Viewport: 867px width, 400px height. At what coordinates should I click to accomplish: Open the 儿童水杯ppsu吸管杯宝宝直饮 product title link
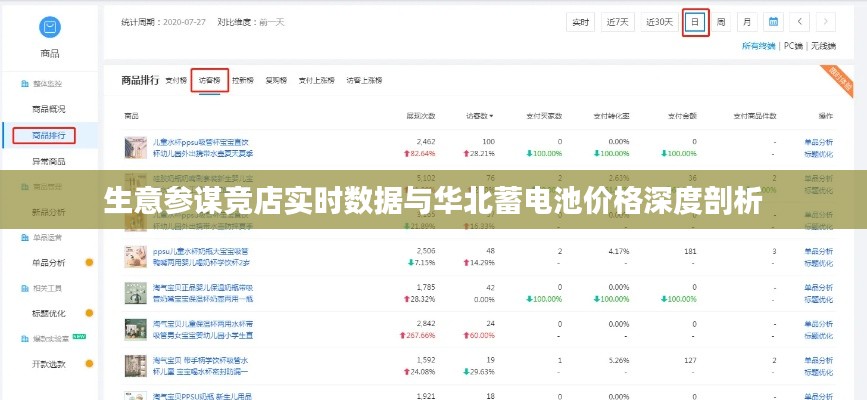[x=203, y=147]
